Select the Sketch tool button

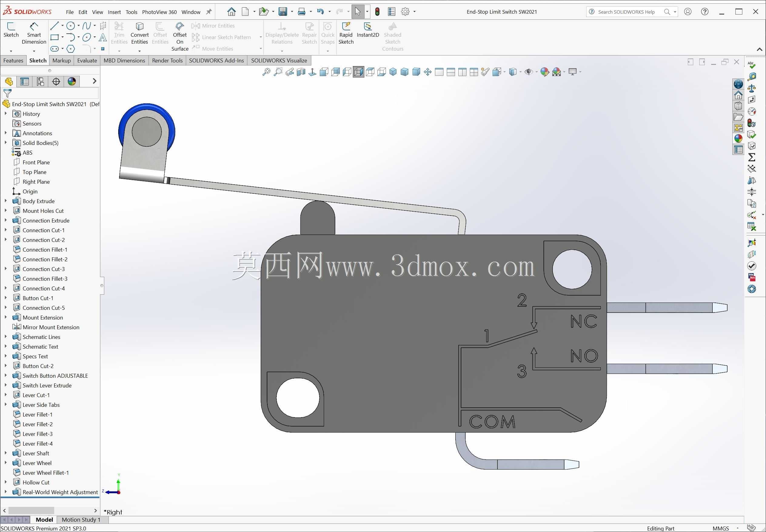pos(11,30)
